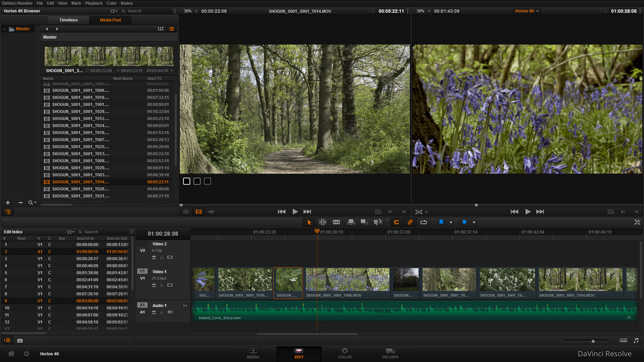Screen dimensions: 644x362
Task: Adjust the timeline zoom slider handle
Action: point(593,341)
